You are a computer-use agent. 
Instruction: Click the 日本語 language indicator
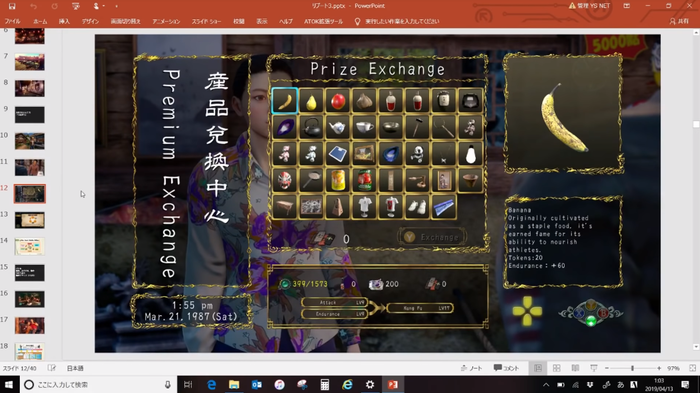tap(75, 368)
